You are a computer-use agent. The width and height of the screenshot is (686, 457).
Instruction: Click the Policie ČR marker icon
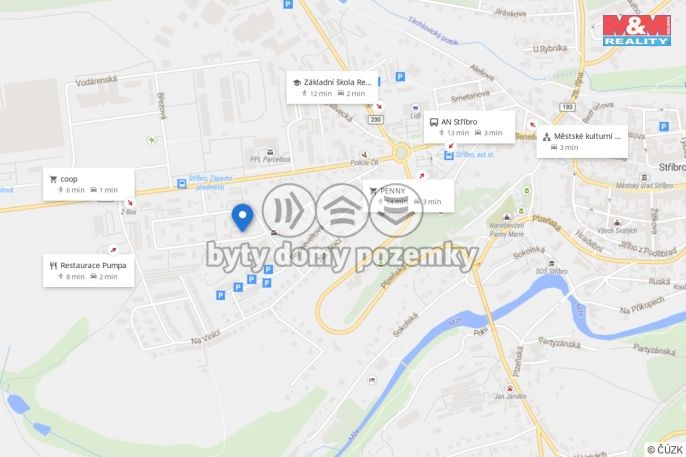tap(364, 155)
